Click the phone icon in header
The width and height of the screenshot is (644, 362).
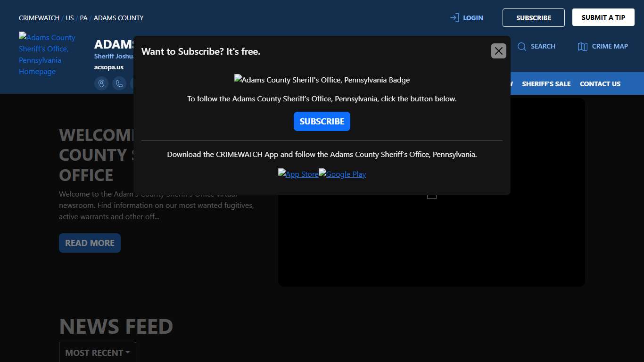click(119, 83)
